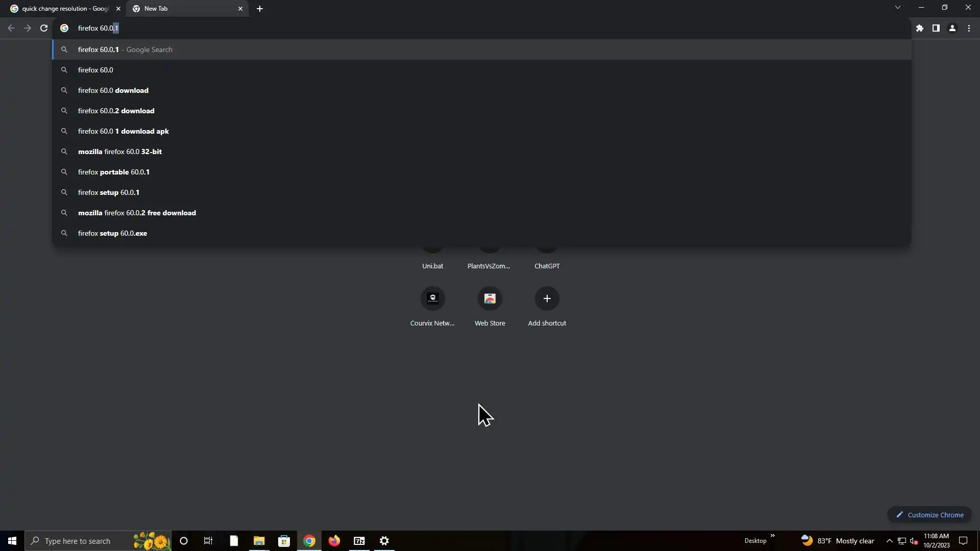Screen dimensions: 980x551
Task: Click the Customize Chrome button
Action: click(929, 515)
